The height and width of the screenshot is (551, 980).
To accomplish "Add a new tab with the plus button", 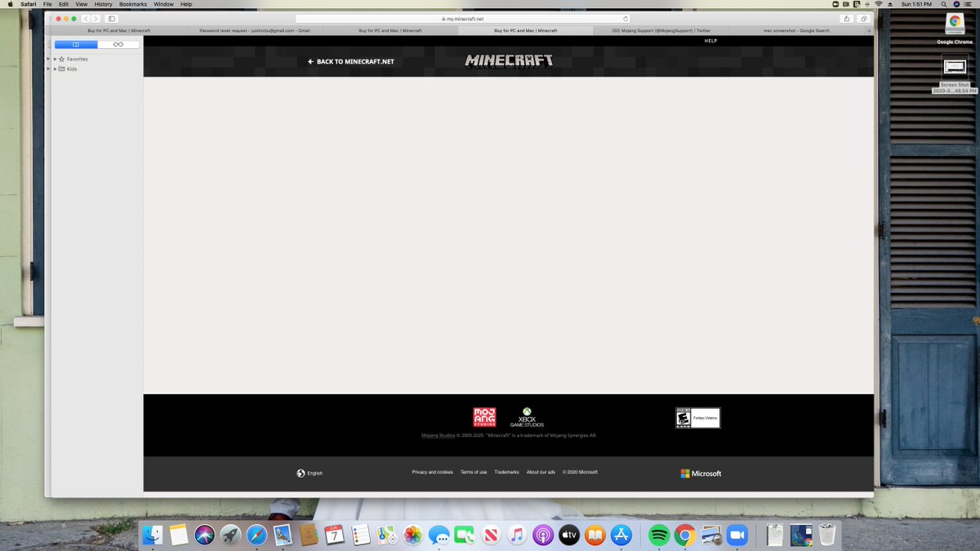I will (x=869, y=30).
